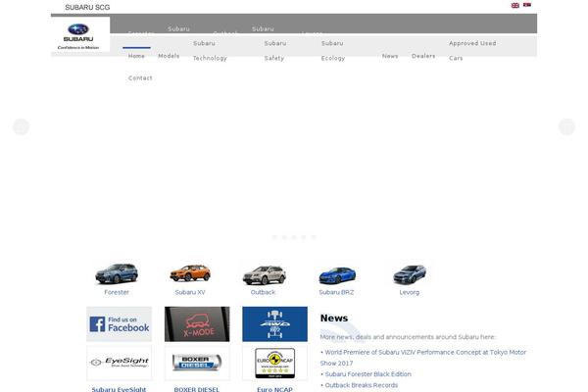
Task: Click the Subaru BRZ text link
Action: click(336, 292)
